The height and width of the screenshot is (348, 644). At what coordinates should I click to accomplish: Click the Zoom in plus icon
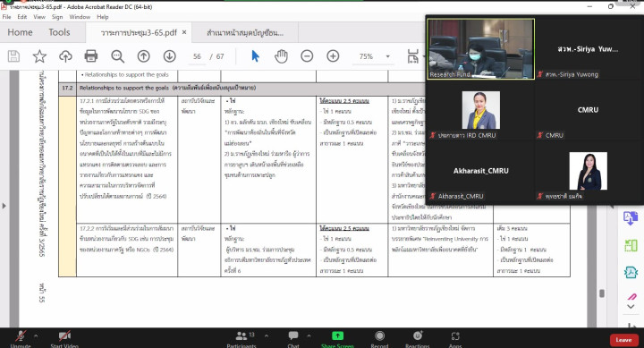333,55
